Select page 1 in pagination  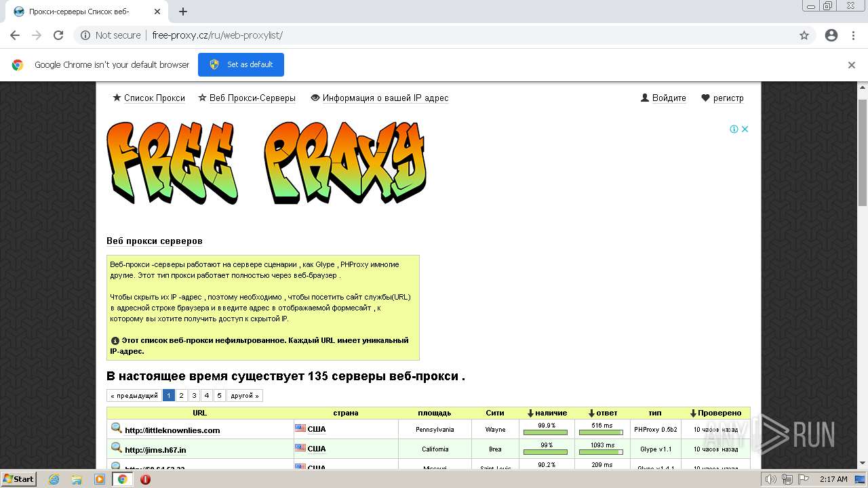[x=169, y=396]
